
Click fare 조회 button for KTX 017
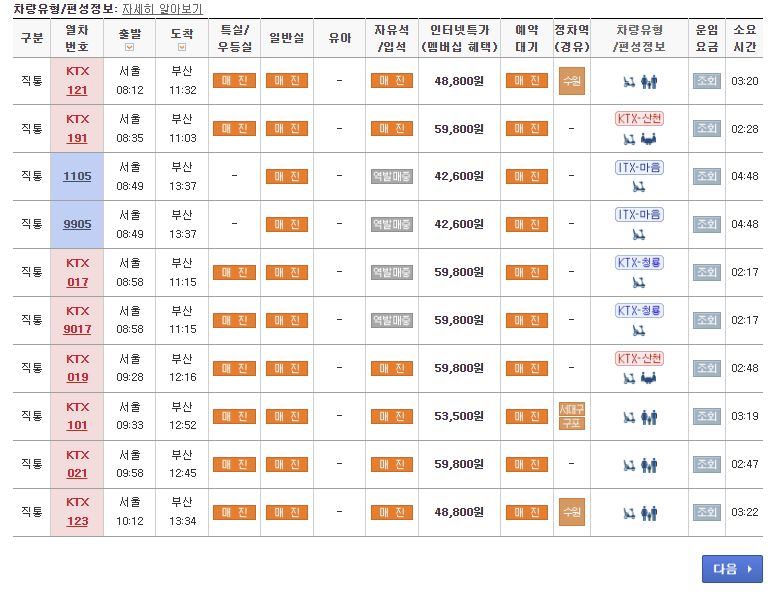pos(706,272)
